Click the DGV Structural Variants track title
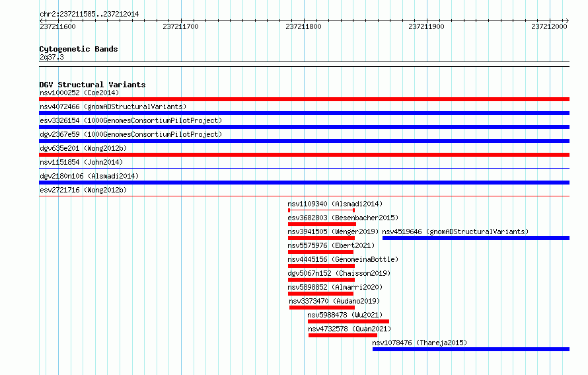The height and width of the screenshot is (375, 588). point(92,85)
